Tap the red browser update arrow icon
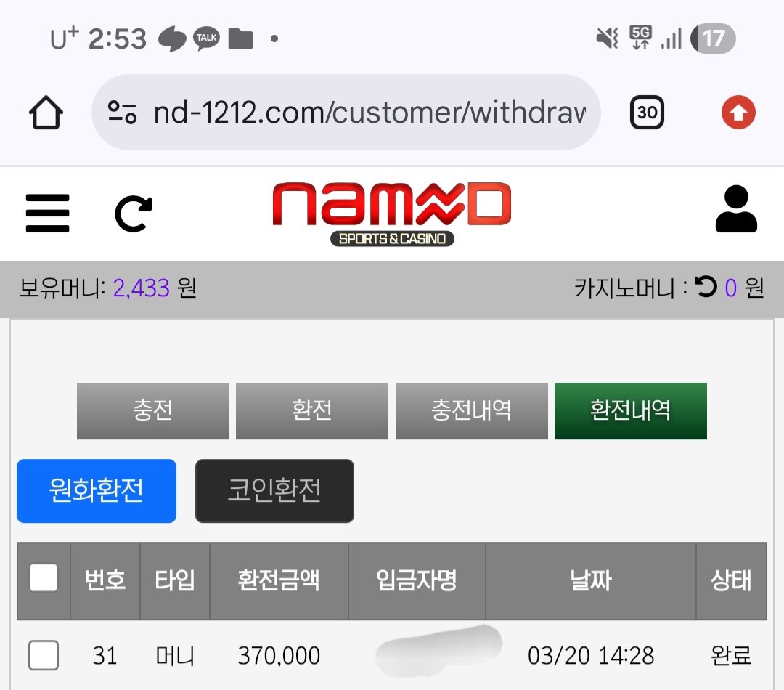The width and height of the screenshot is (784, 690). tap(738, 112)
